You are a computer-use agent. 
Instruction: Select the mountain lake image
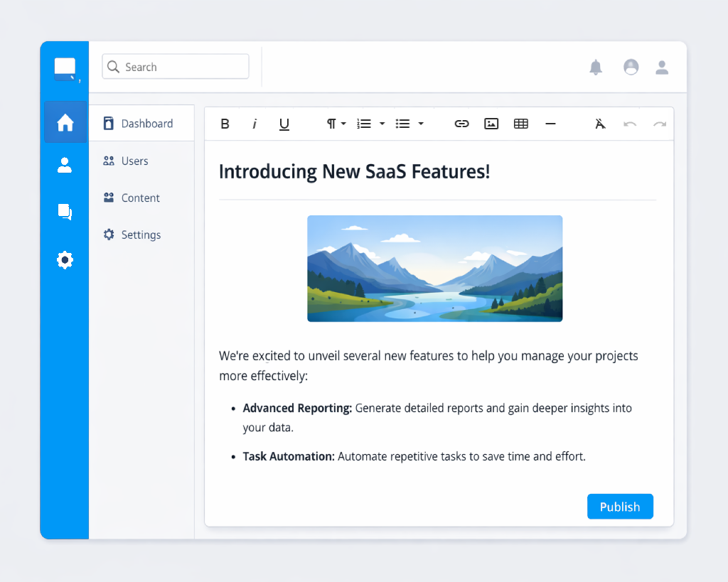pos(435,268)
